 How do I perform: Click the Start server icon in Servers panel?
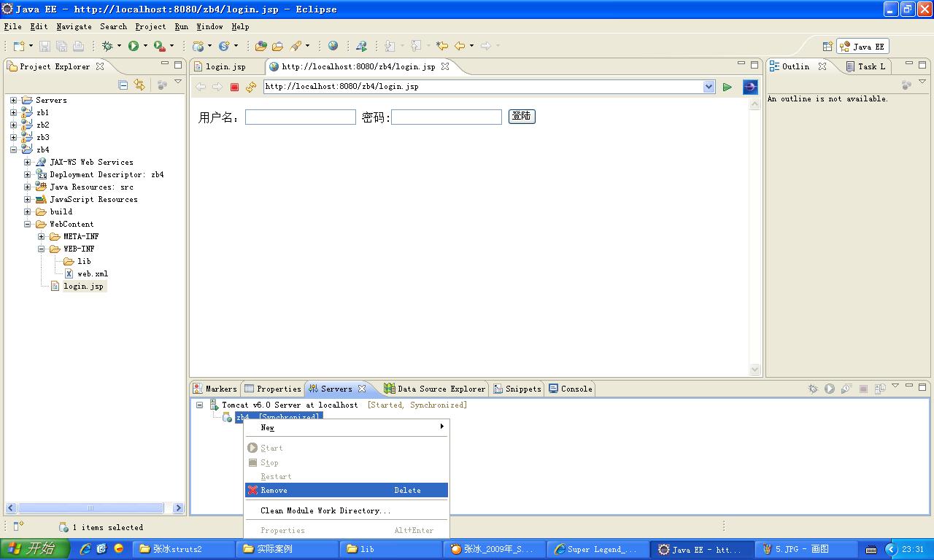(830, 389)
